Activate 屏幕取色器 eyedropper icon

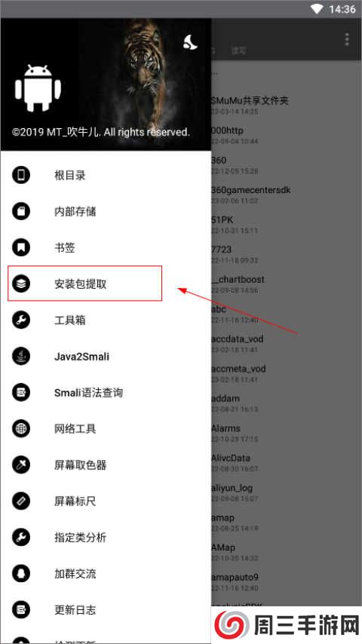(21, 465)
